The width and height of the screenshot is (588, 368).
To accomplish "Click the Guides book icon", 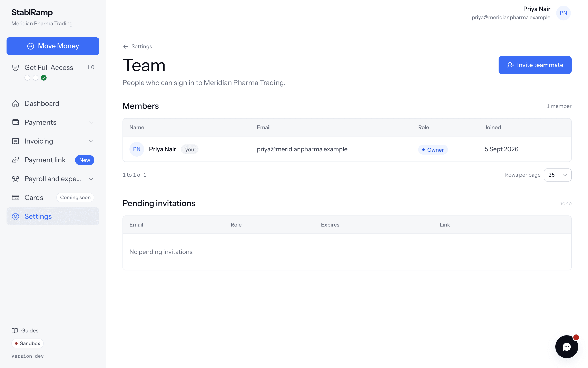I will tap(15, 331).
